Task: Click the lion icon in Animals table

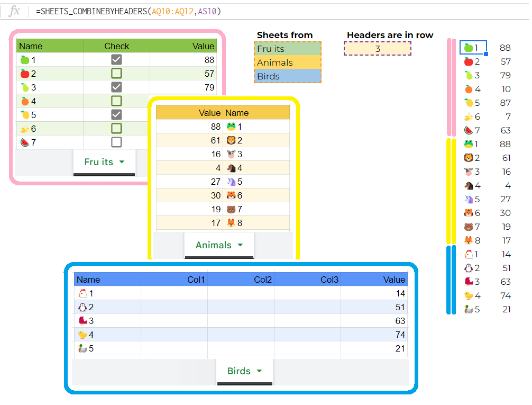Action: (231, 140)
